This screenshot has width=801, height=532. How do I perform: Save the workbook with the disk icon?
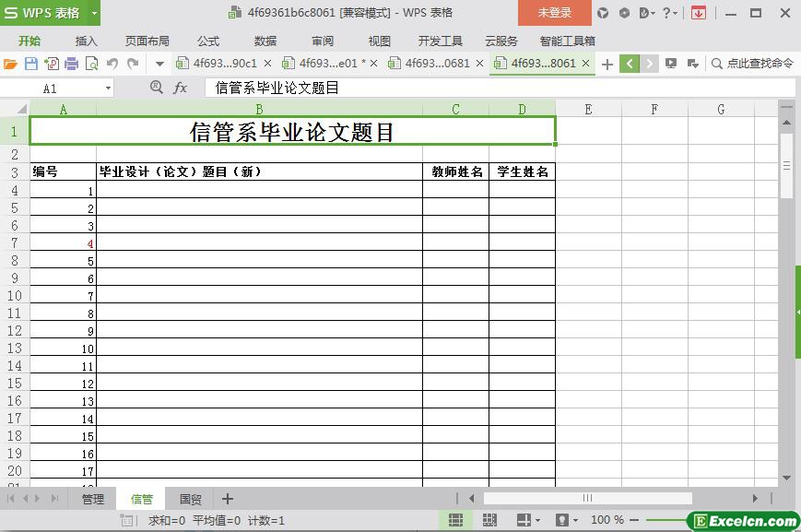click(x=31, y=64)
